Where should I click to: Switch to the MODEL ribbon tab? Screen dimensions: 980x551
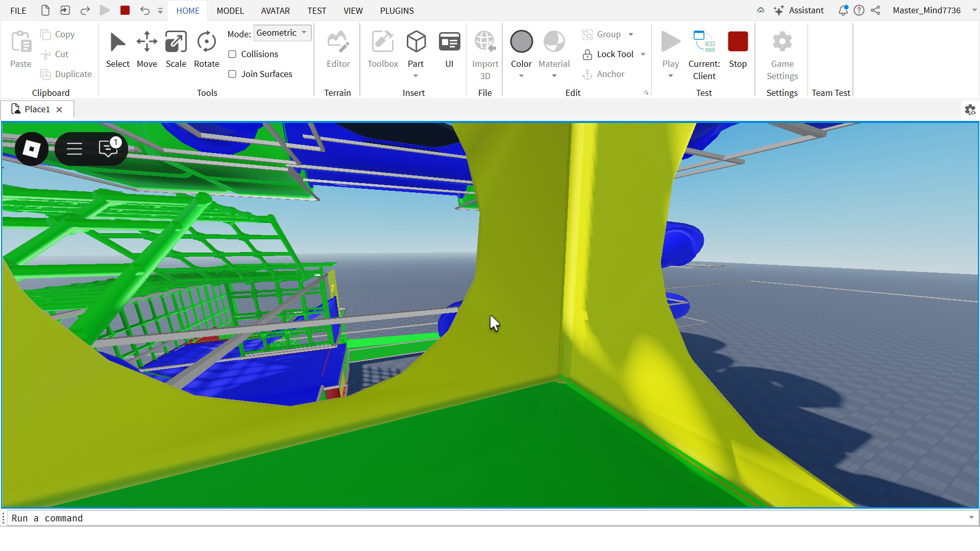pos(230,11)
